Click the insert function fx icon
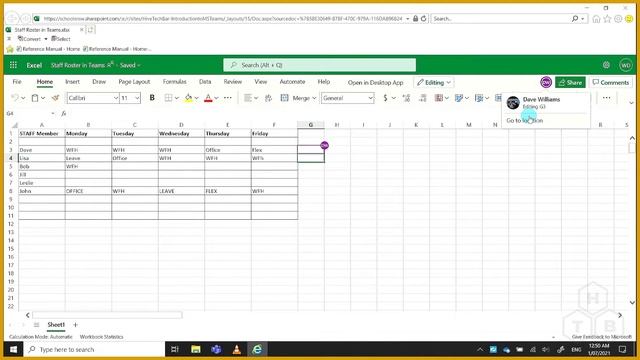640x360 pixels. pos(64,113)
